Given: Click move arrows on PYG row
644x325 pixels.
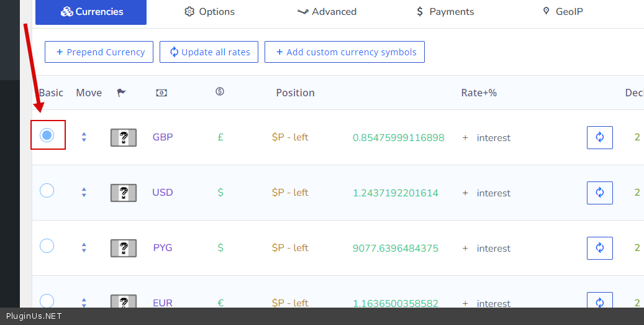Looking at the screenshot, I should 84,248.
